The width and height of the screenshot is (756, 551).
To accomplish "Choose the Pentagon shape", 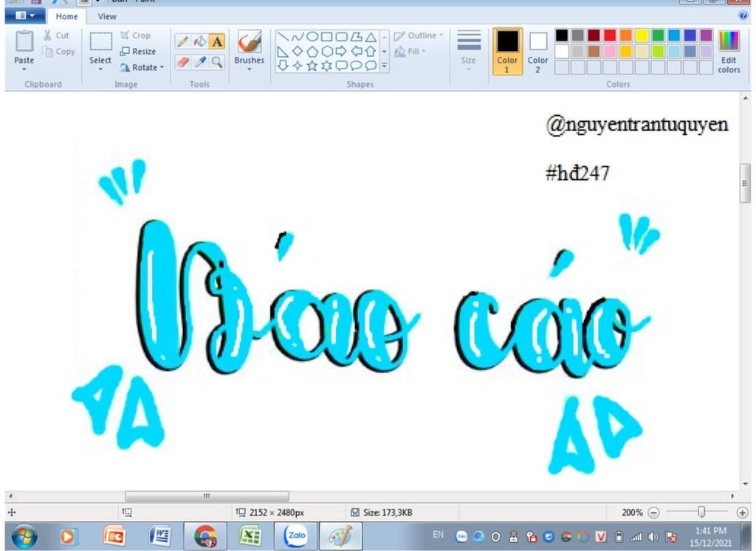I will (312, 51).
